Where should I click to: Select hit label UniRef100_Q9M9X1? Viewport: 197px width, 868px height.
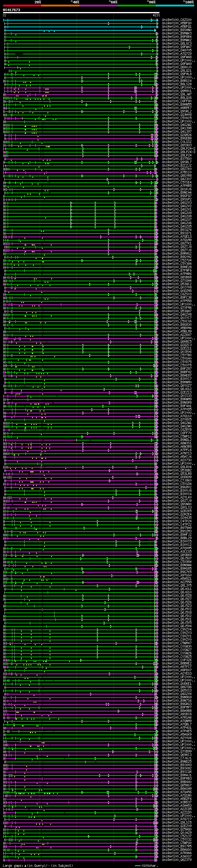tap(177, 91)
